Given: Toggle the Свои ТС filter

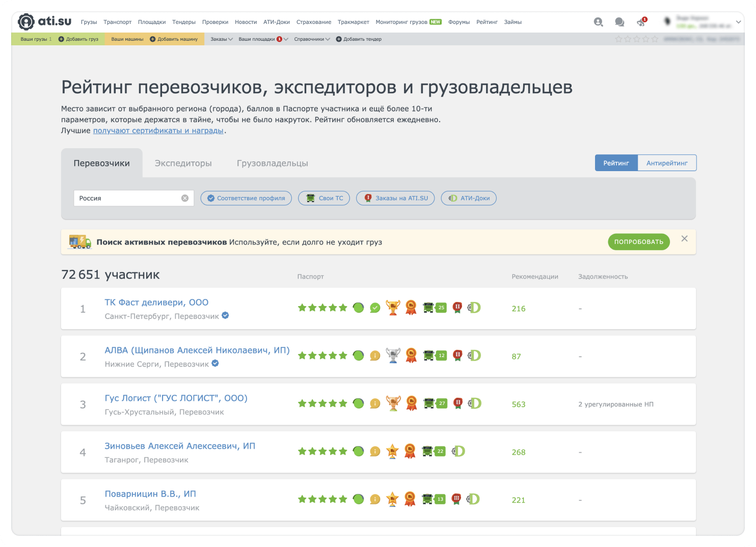Looking at the screenshot, I should tap(324, 198).
